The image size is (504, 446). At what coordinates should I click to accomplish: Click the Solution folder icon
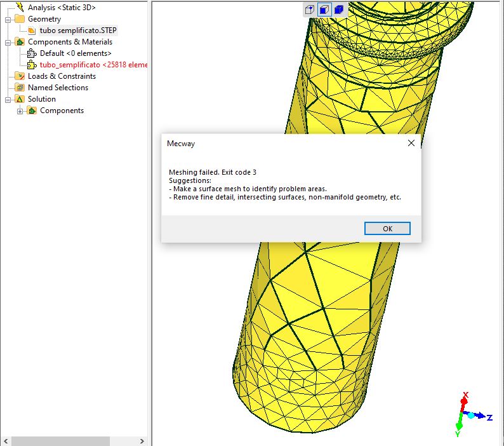(20, 99)
